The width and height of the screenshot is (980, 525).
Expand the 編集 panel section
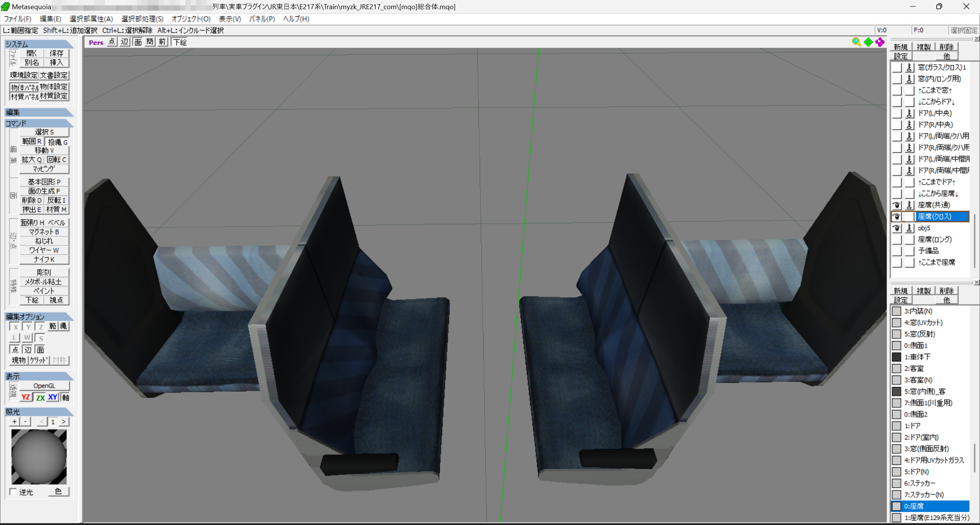[x=39, y=112]
